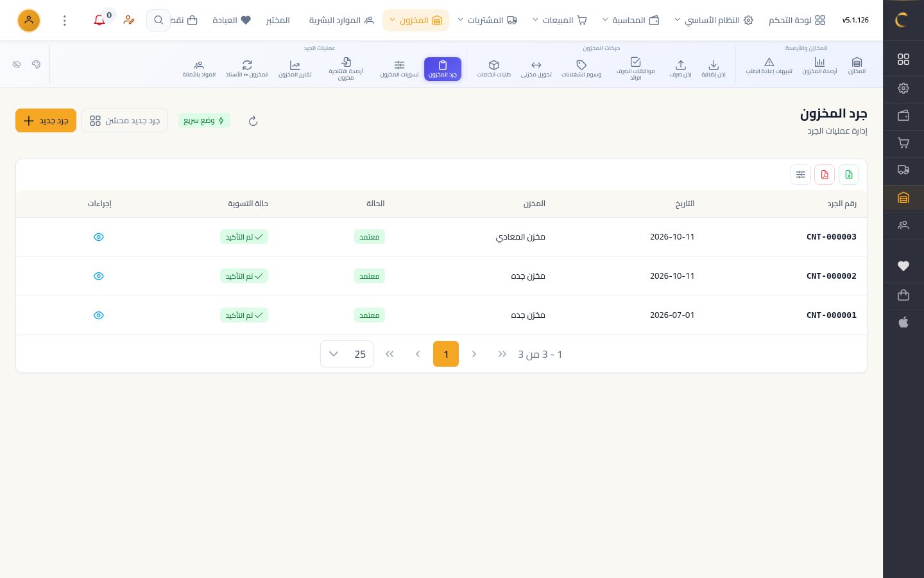Open وسوم الشغلانات tags item

(x=581, y=68)
